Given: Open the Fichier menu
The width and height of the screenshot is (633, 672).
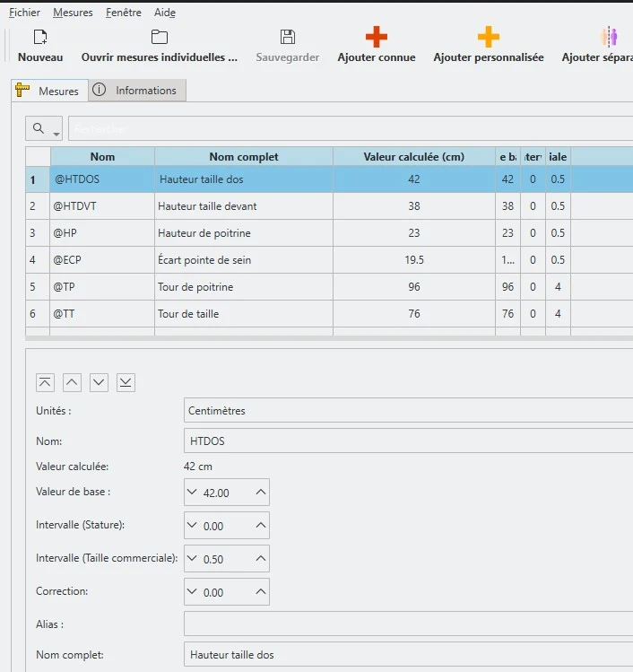Looking at the screenshot, I should click(x=24, y=13).
